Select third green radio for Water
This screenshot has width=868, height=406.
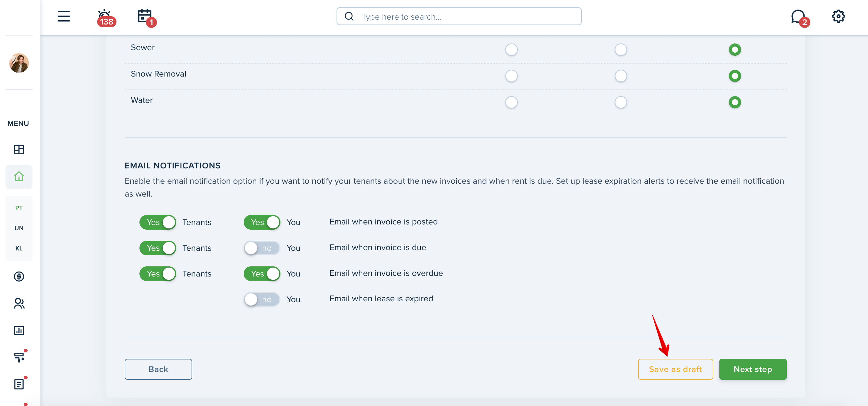735,102
